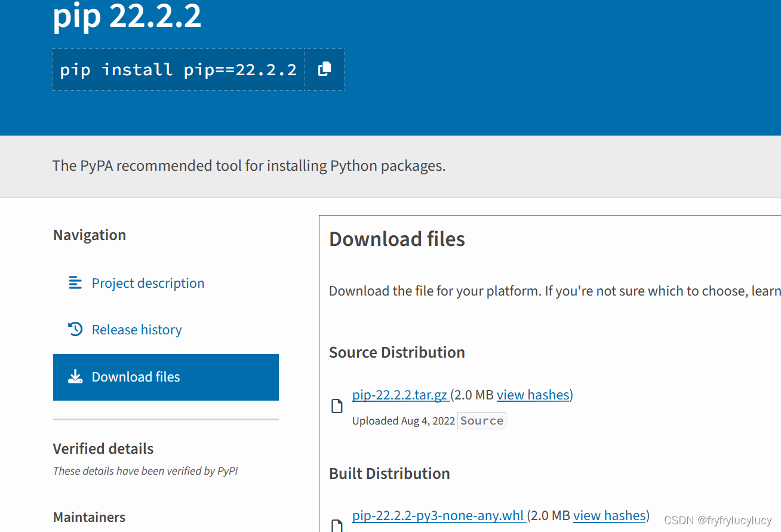Copy the pip install command to clipboard
The image size is (781, 532).
click(324, 69)
